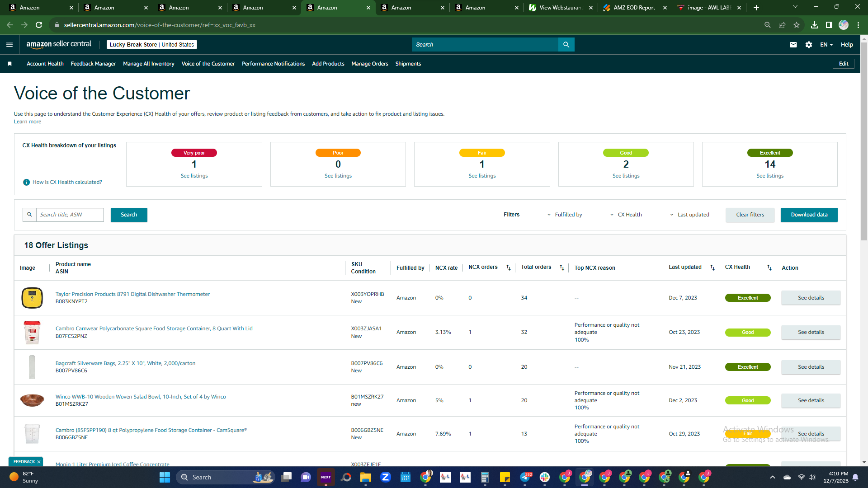Click the share page icon in address bar
The height and width of the screenshot is (488, 868).
click(782, 25)
